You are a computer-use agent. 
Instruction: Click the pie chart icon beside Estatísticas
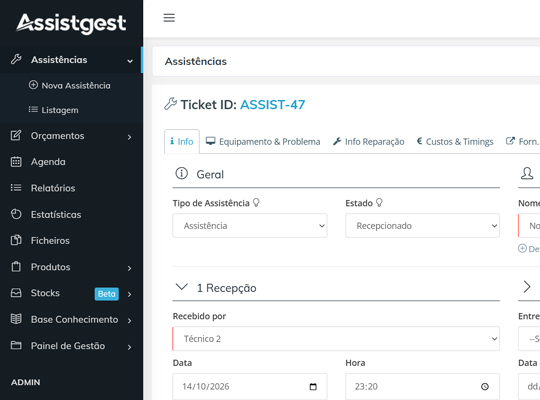coord(16,214)
